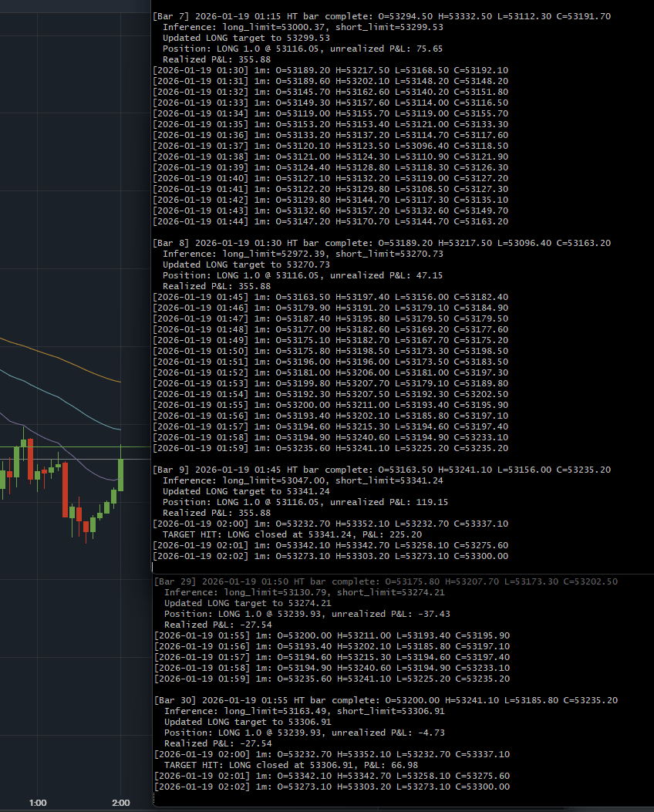
Task: Click the tall red candlestick after 1:00
Action: (65, 489)
